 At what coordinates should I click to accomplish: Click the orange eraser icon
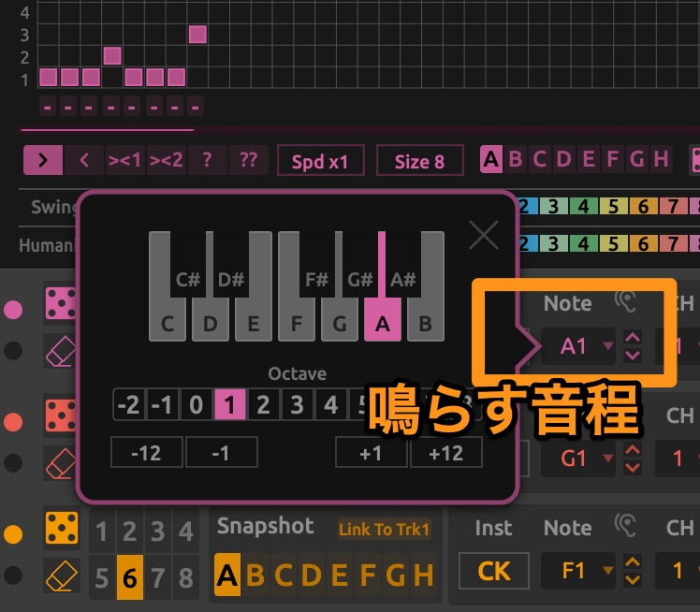point(62,573)
